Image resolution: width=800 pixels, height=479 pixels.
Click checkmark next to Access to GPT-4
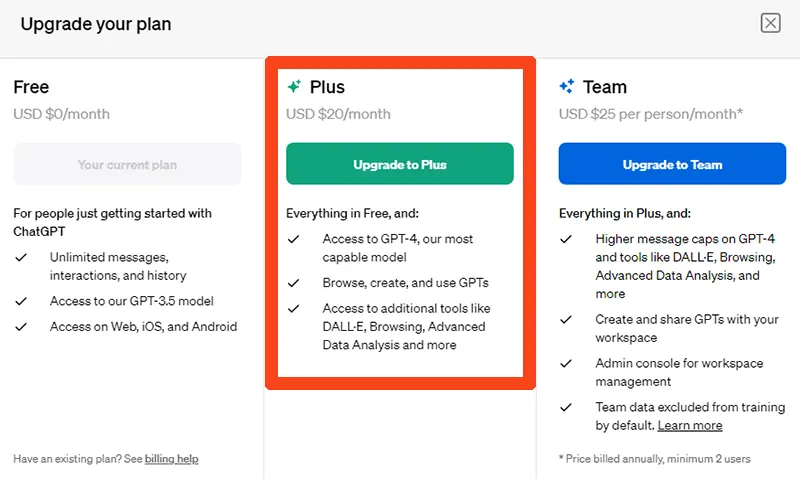pyautogui.click(x=293, y=239)
